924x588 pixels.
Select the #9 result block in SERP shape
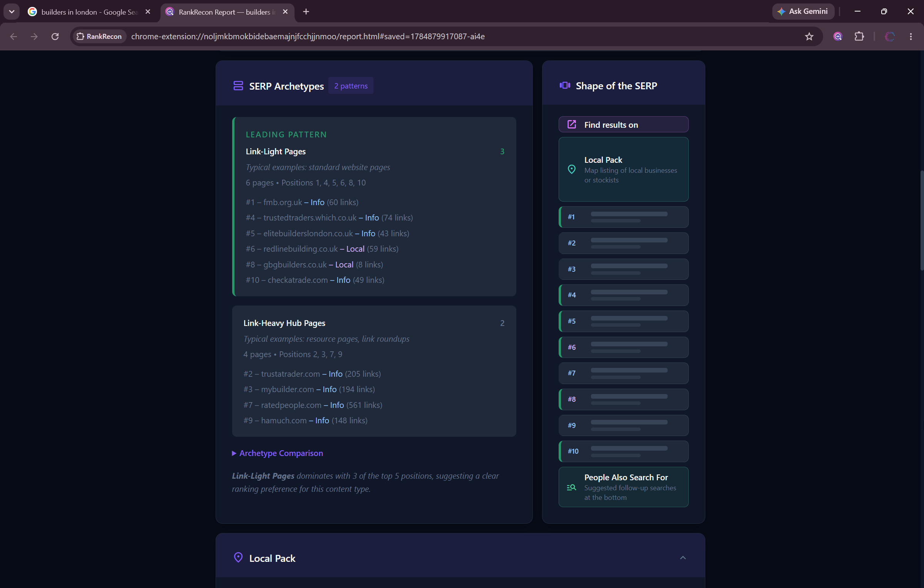(x=623, y=425)
